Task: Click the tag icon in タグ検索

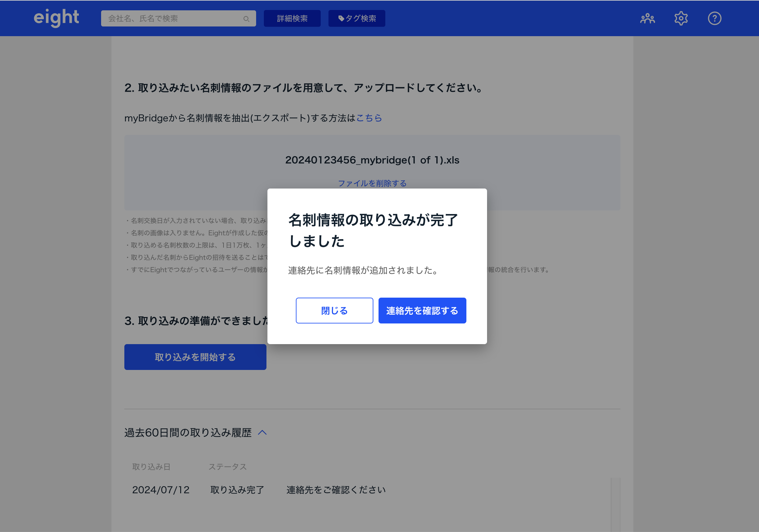Action: 341,18
